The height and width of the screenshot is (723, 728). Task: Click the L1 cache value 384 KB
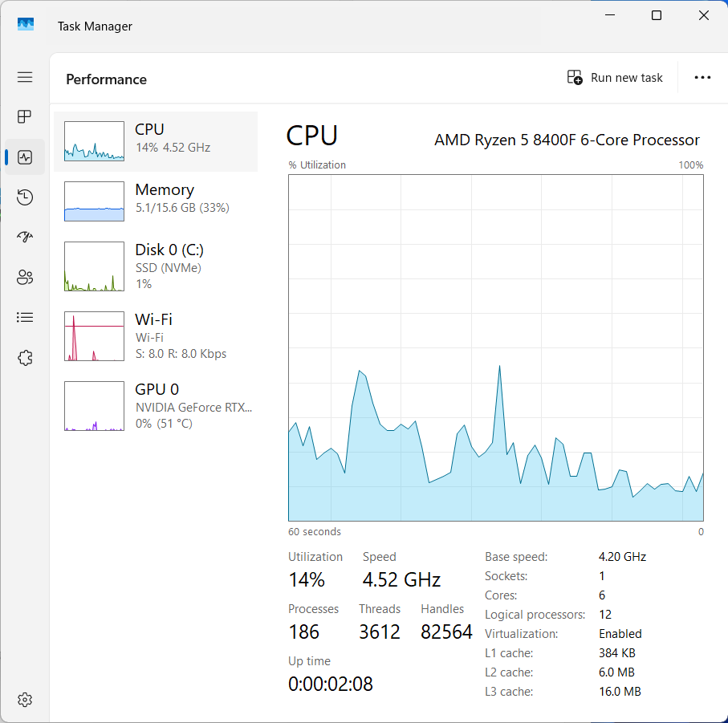[x=617, y=653]
